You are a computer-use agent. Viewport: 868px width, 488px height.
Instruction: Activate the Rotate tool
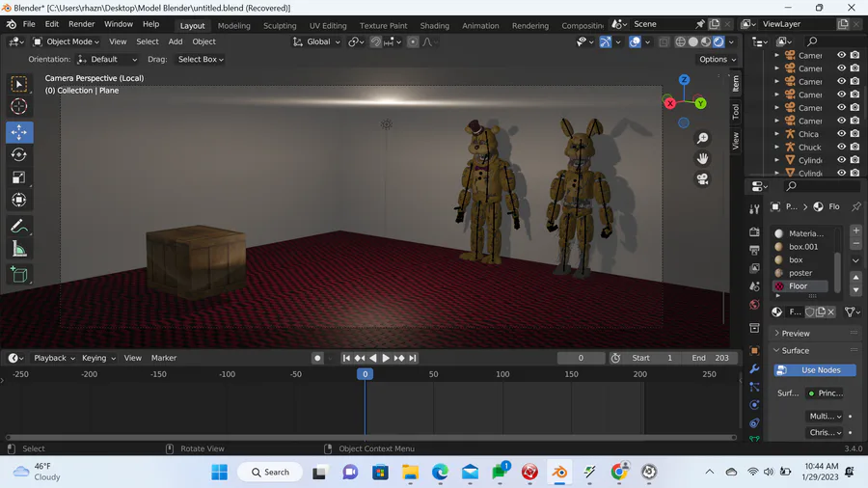[19, 154]
